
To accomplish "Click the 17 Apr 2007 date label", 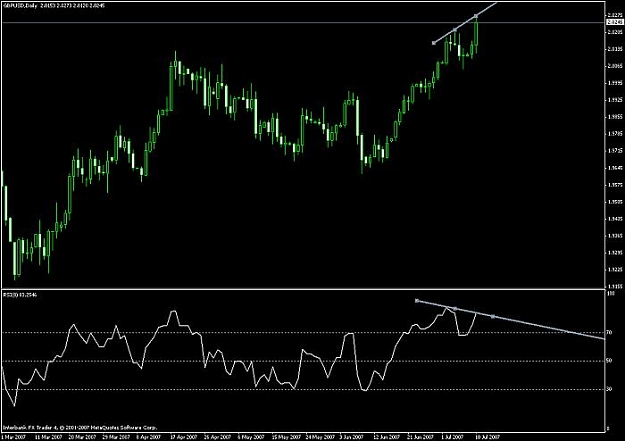I will tap(183, 437).
